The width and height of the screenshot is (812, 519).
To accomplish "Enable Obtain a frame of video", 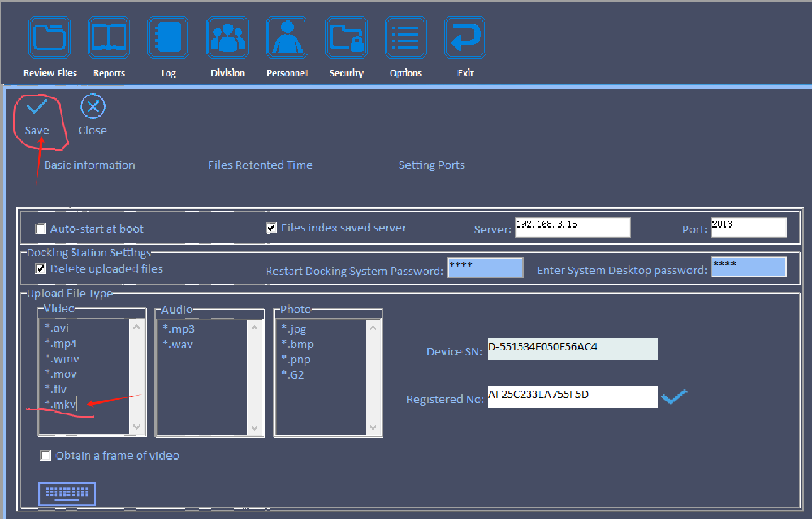I will pyautogui.click(x=46, y=456).
